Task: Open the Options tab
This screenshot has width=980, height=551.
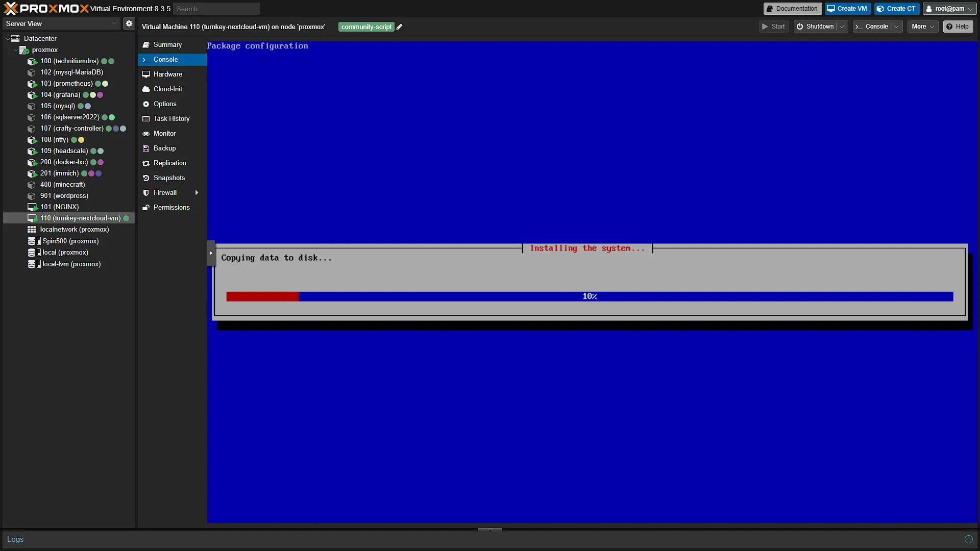Action: click(x=172, y=104)
